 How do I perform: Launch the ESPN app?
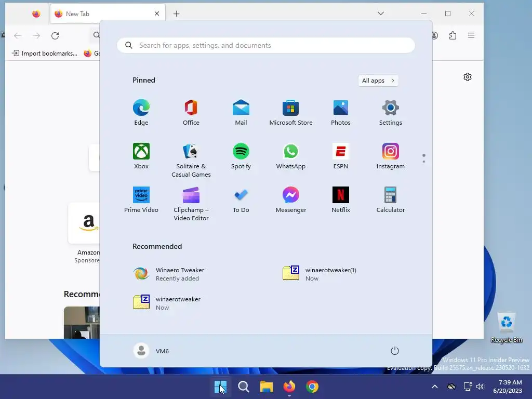341,156
